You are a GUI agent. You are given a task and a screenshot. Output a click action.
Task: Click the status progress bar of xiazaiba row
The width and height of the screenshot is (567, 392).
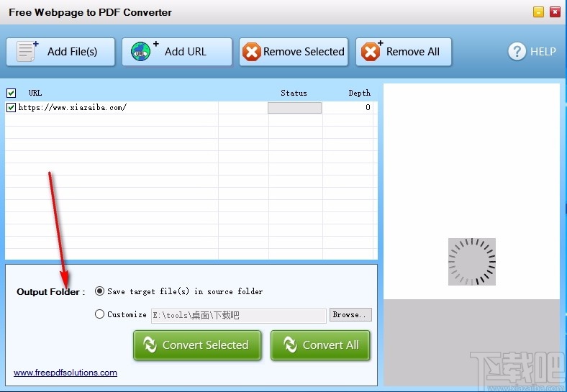tap(294, 108)
